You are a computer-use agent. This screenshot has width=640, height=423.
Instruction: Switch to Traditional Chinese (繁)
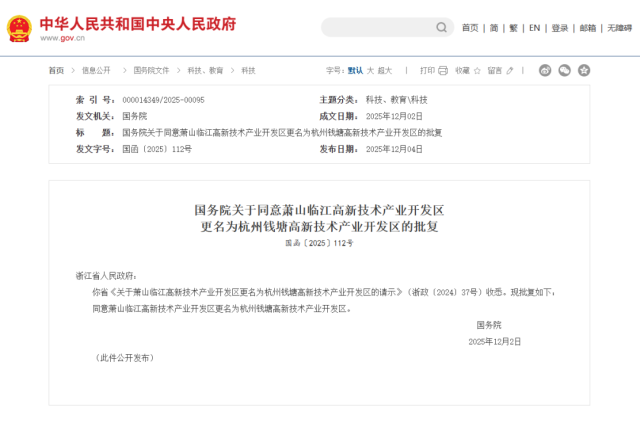pyautogui.click(x=513, y=28)
